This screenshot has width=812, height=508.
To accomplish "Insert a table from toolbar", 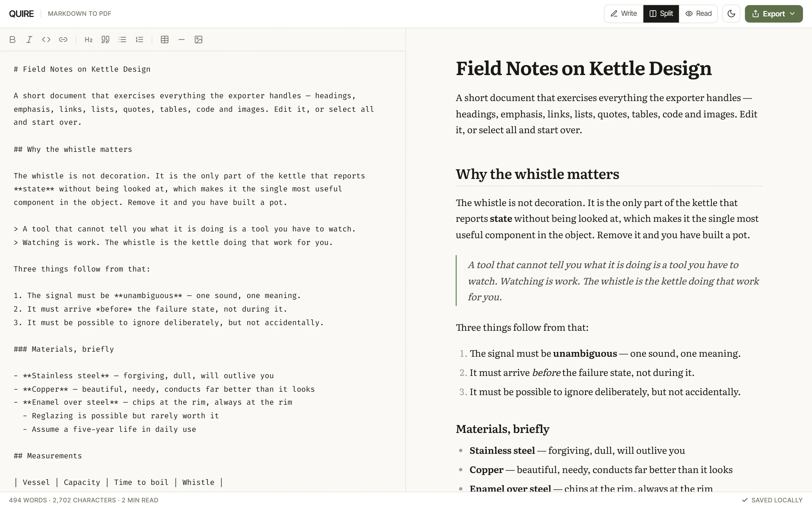I will point(165,40).
